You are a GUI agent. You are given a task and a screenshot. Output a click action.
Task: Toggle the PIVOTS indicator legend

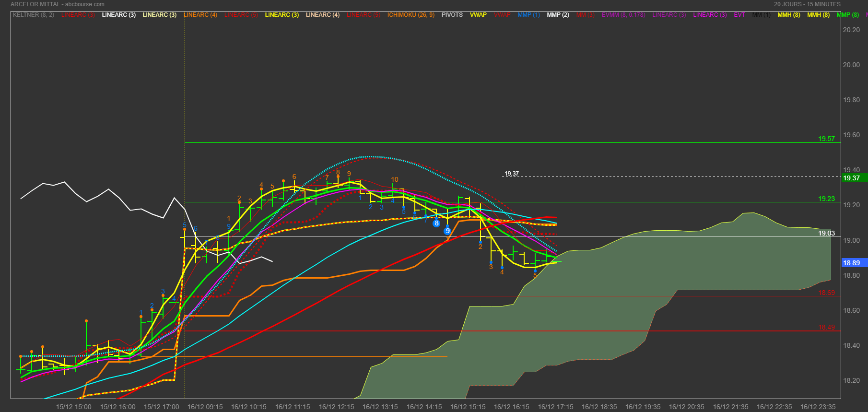pos(452,15)
